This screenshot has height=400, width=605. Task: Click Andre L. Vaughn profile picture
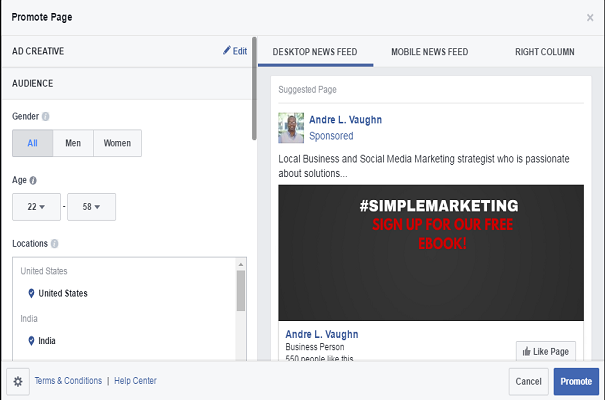[x=291, y=127]
